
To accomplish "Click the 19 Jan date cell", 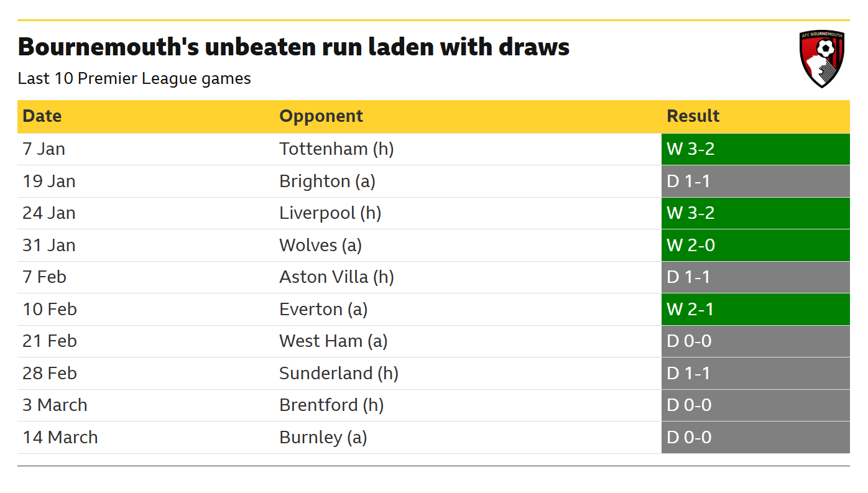I will [49, 182].
